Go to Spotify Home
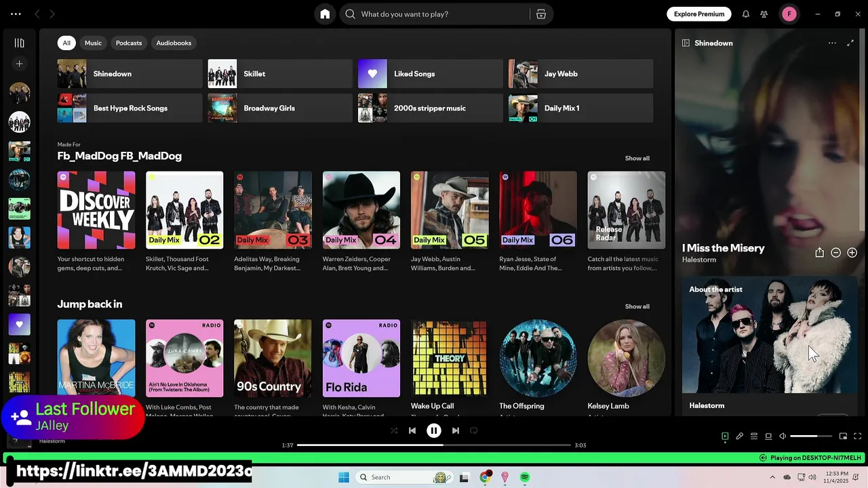 tap(325, 14)
